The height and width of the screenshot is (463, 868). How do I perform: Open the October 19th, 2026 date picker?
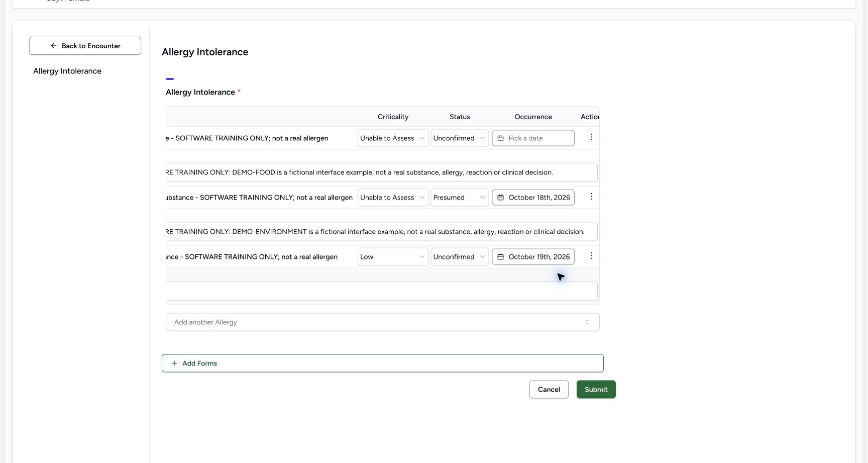[533, 257]
